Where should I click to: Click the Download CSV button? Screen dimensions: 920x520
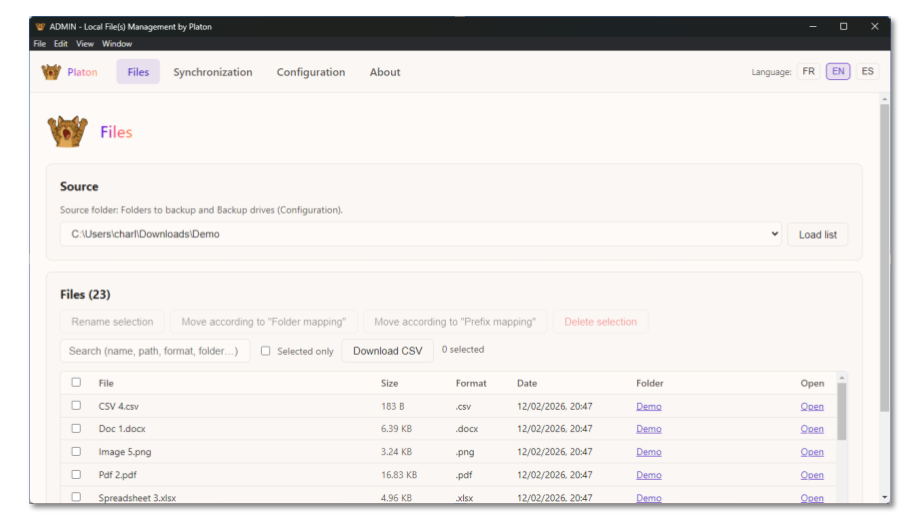[x=388, y=351]
